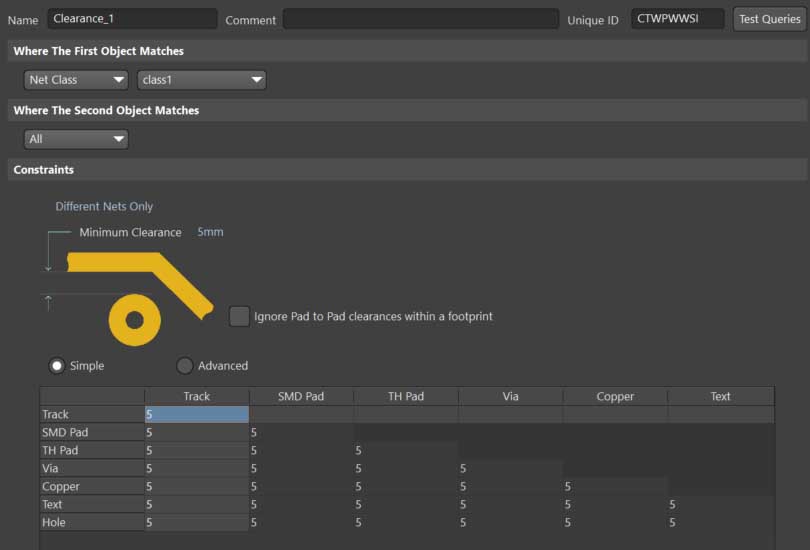
Task: Enable Ignore Pad to Pad clearances checkbox
Action: 239,316
